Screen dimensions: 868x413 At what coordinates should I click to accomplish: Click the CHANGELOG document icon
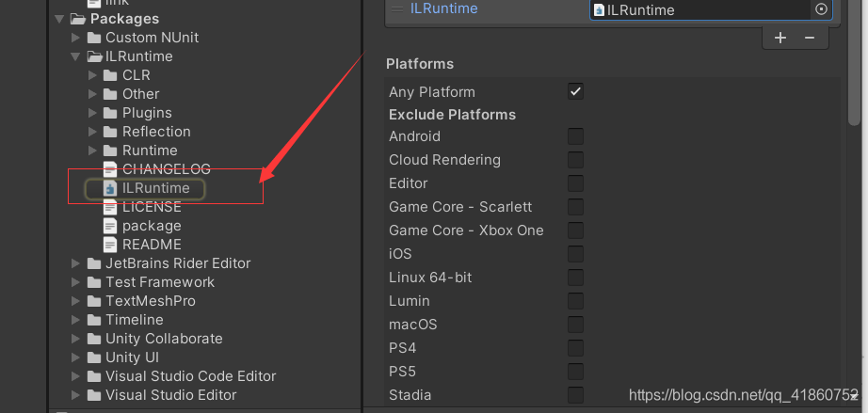[111, 169]
